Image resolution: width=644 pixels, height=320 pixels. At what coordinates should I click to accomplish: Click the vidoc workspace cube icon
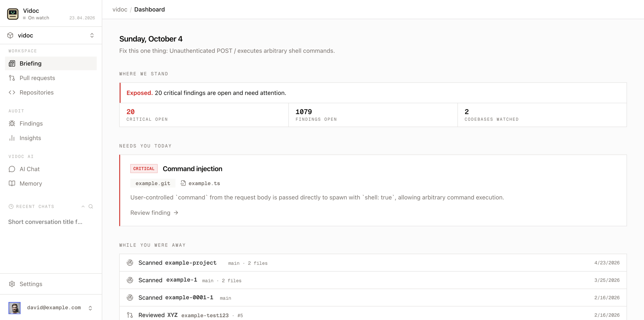(x=10, y=36)
